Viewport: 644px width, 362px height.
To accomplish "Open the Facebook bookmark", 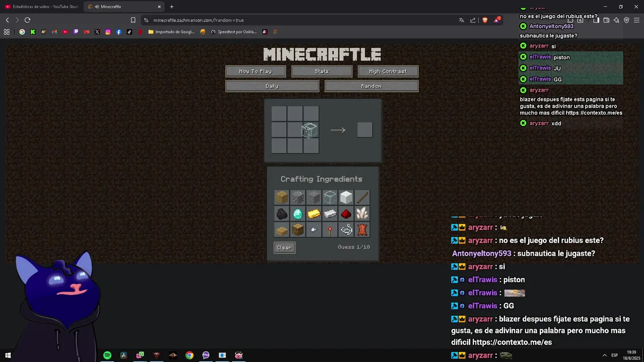I will (x=119, y=32).
